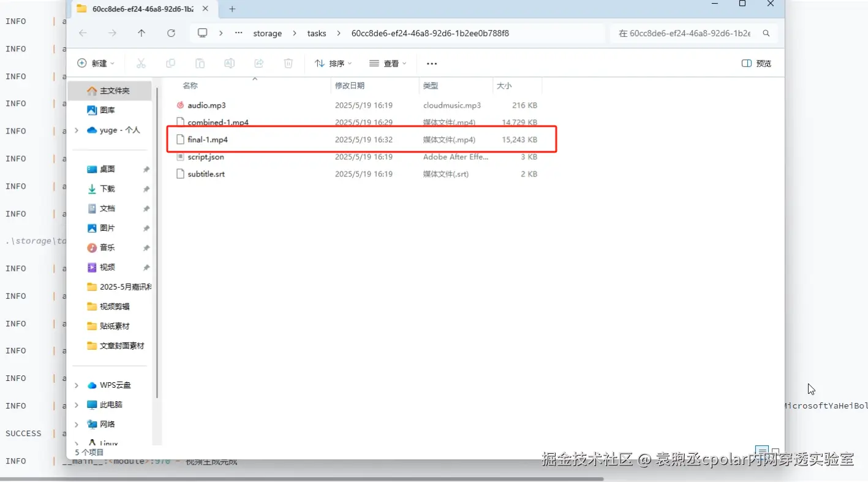Go up one folder level
The height and width of the screenshot is (482, 868).
(142, 33)
